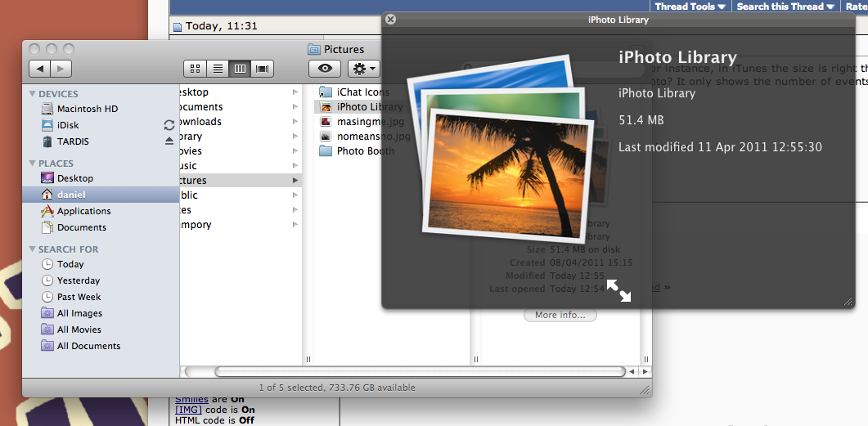The image size is (868, 426).
Task: Click the More info... button
Action: pos(560,316)
